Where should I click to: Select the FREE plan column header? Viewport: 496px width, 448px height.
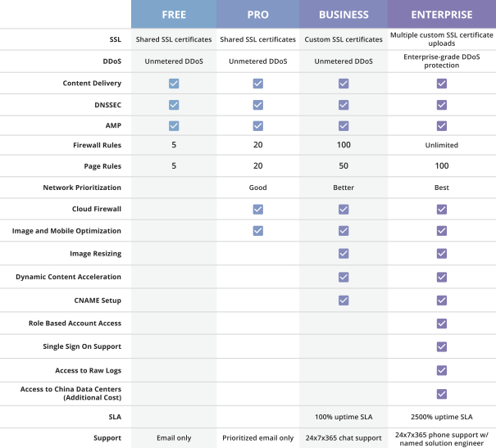tap(174, 15)
